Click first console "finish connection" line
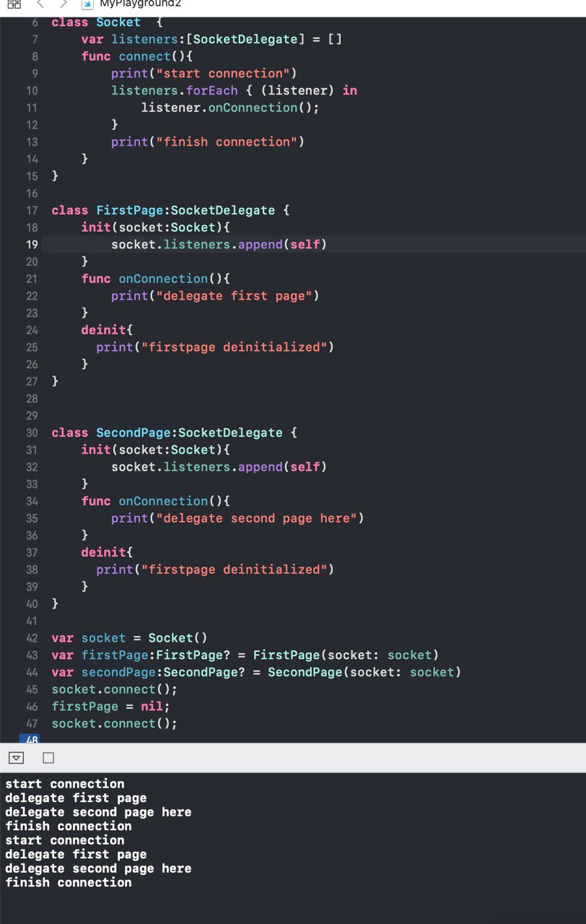The image size is (586, 924). (69, 827)
